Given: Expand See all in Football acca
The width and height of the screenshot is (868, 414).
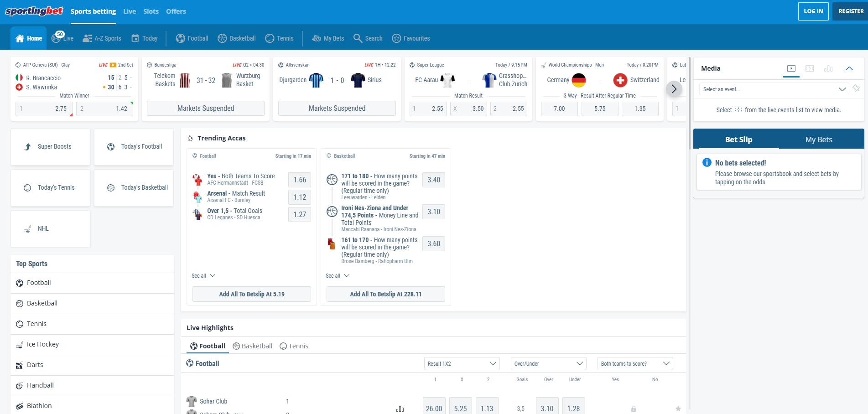Looking at the screenshot, I should [203, 276].
